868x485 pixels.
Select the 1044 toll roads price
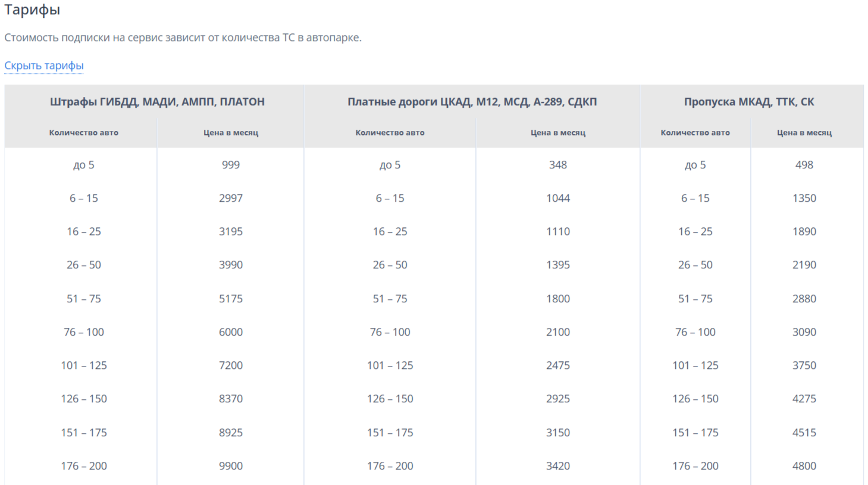(558, 198)
